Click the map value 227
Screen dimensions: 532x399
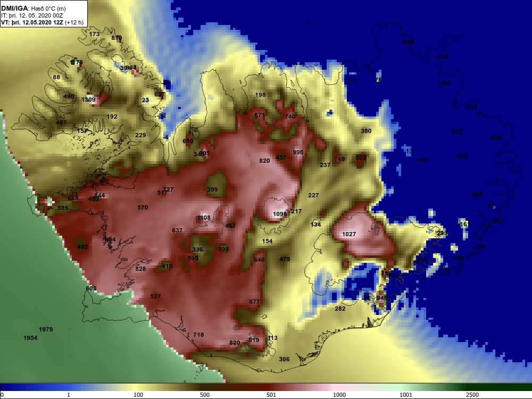(x=313, y=195)
